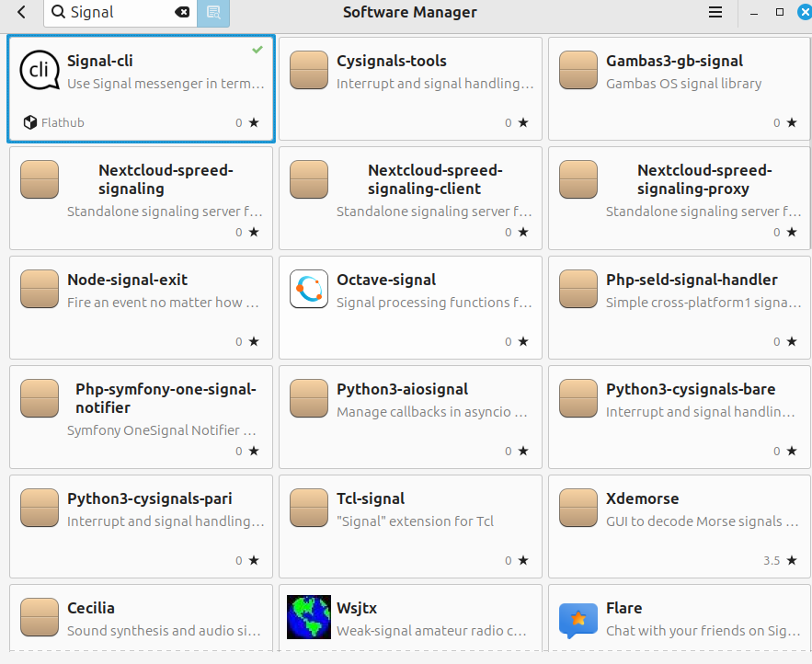Click the Nextcloud-spreed-signaling-proxy package icon
The width and height of the screenshot is (812, 664).
pyautogui.click(x=578, y=179)
